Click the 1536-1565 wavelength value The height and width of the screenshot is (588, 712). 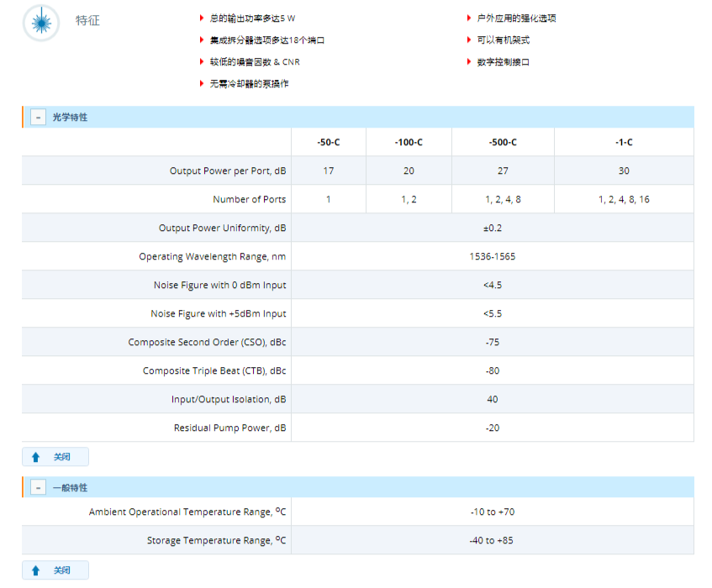[x=493, y=256]
